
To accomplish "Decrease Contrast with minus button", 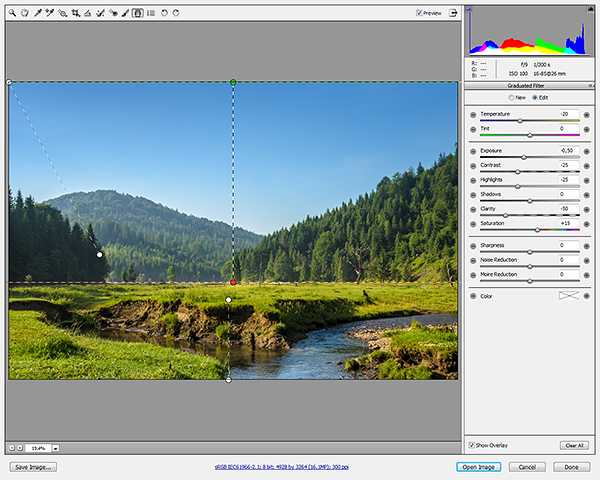I will (473, 166).
